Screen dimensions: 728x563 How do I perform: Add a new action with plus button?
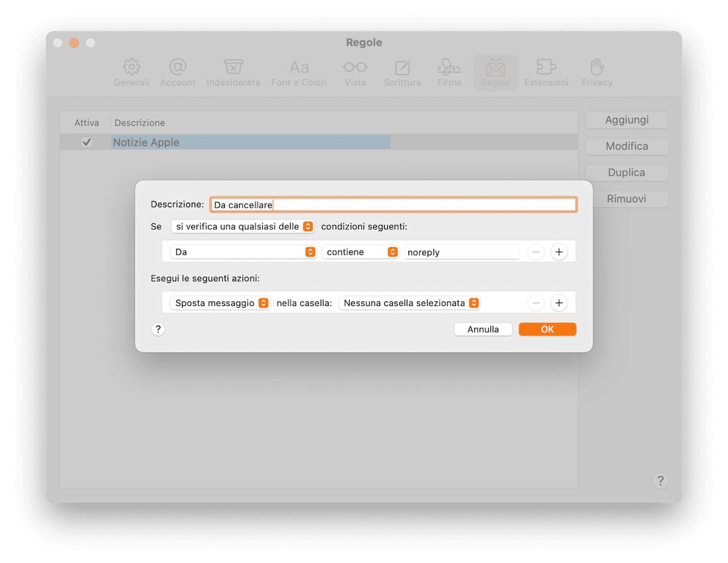click(559, 303)
